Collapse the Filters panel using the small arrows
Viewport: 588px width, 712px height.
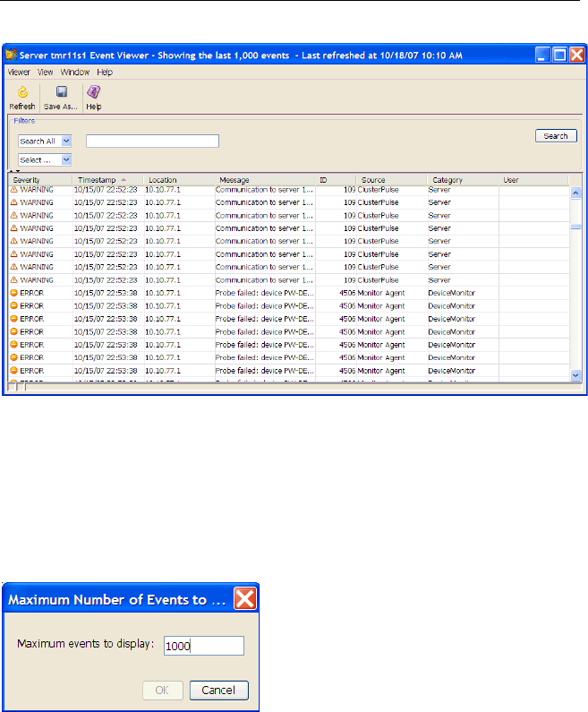point(13,170)
